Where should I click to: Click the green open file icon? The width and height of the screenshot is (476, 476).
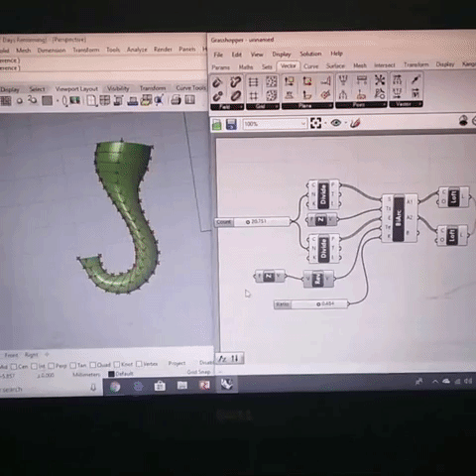(x=217, y=124)
